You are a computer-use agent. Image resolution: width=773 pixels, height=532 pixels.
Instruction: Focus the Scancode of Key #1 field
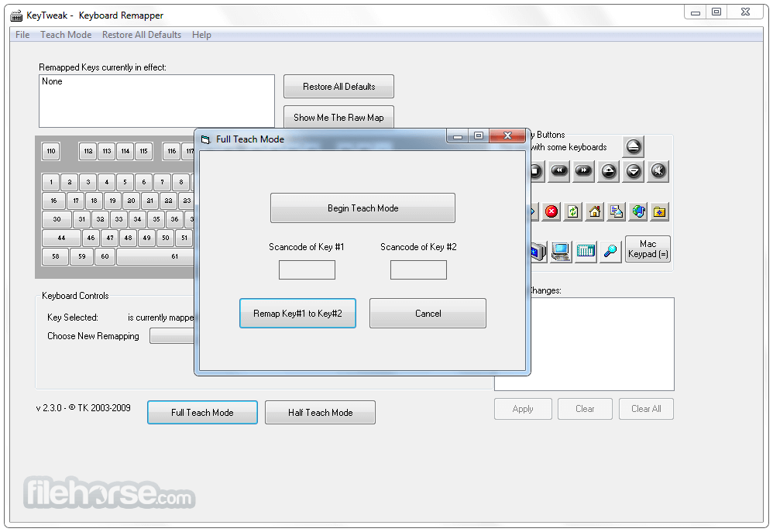point(307,269)
